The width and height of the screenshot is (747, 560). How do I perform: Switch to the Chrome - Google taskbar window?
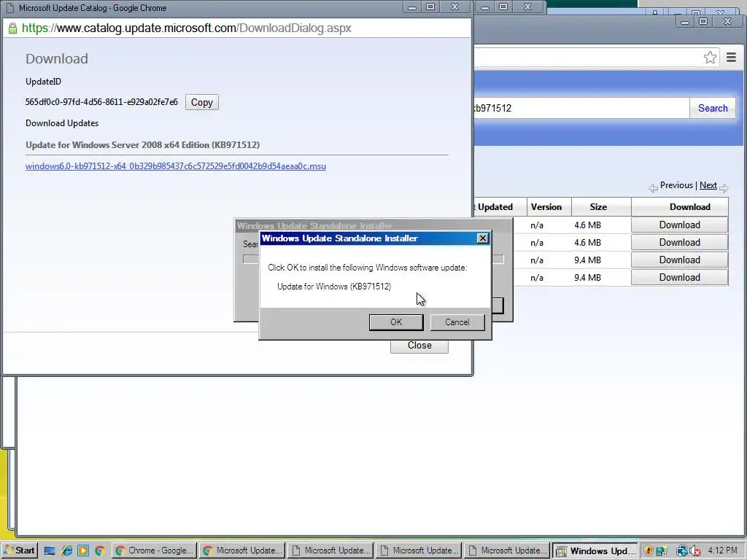tap(155, 551)
